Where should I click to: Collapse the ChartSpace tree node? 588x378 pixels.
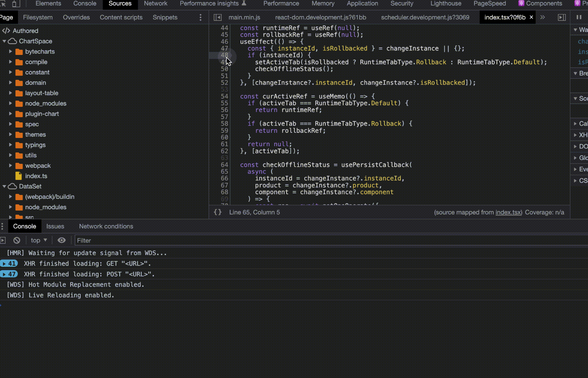coord(4,41)
